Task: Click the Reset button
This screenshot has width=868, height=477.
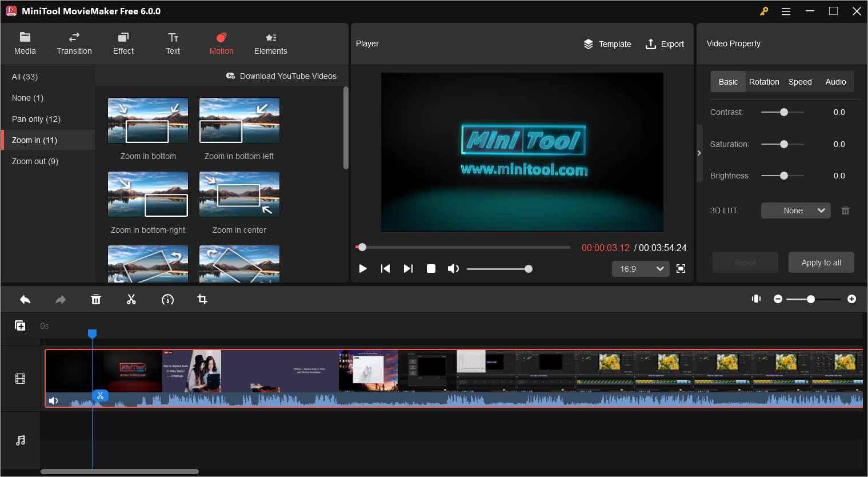Action: coord(745,263)
